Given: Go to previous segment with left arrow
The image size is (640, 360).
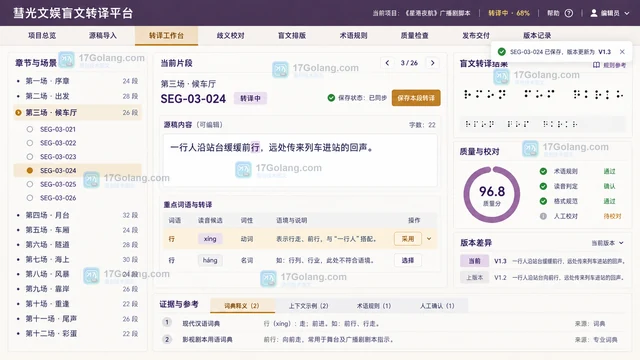Looking at the screenshot, I should point(387,63).
